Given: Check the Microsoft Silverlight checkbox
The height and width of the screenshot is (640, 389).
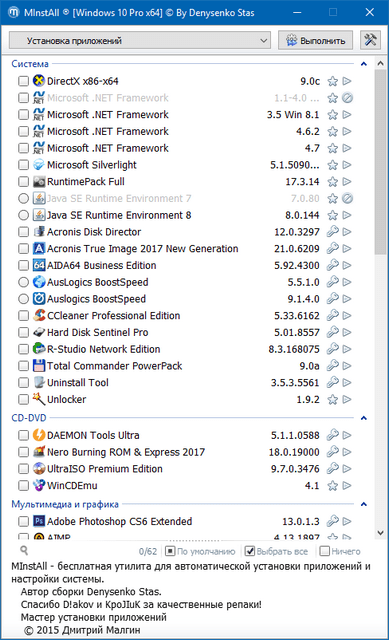Looking at the screenshot, I should click(24, 165).
